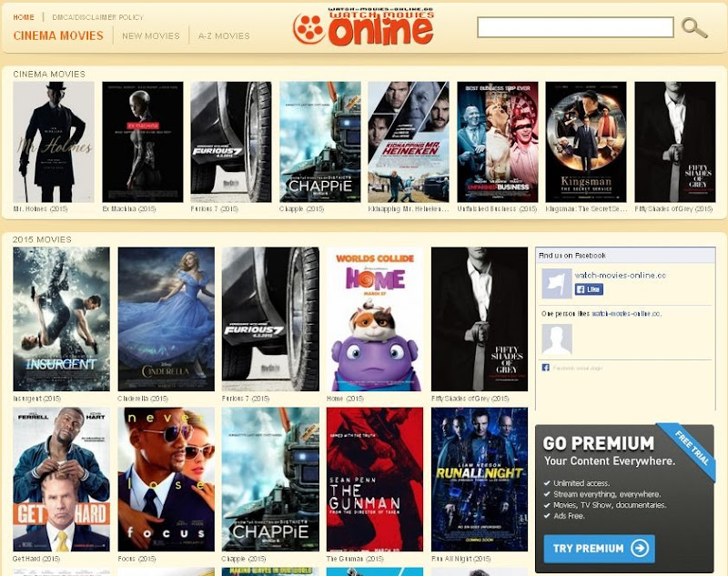The image size is (728, 576).
Task: Open the Mr. Holmes poster in Cinema Movies
Action: click(54, 142)
